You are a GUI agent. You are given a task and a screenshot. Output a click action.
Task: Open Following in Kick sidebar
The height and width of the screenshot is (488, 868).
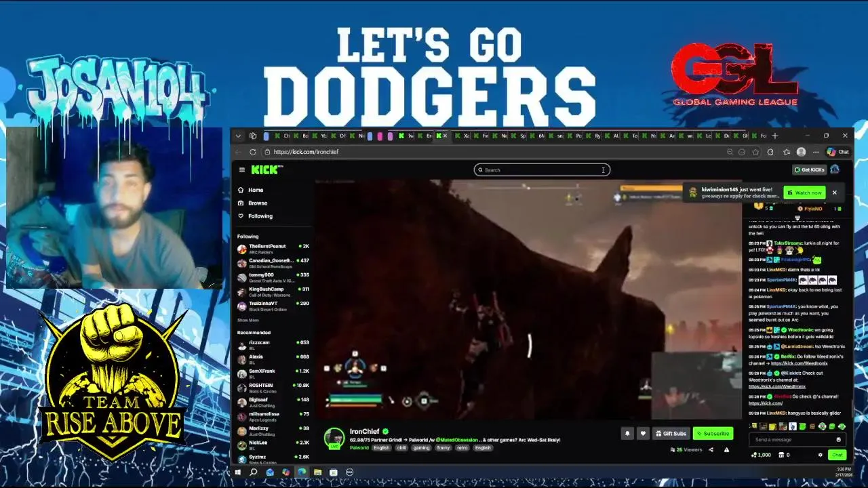point(255,216)
